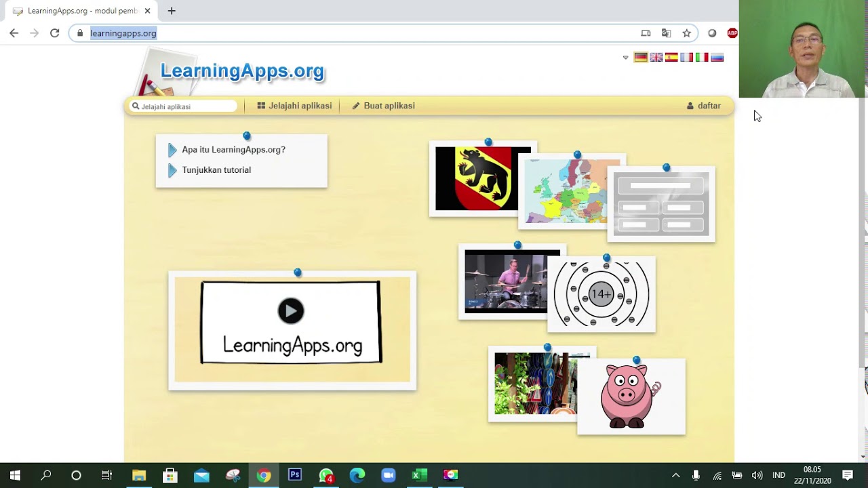This screenshot has width=868, height=488.
Task: Open the Europe map thumbnail
Action: coord(573,192)
